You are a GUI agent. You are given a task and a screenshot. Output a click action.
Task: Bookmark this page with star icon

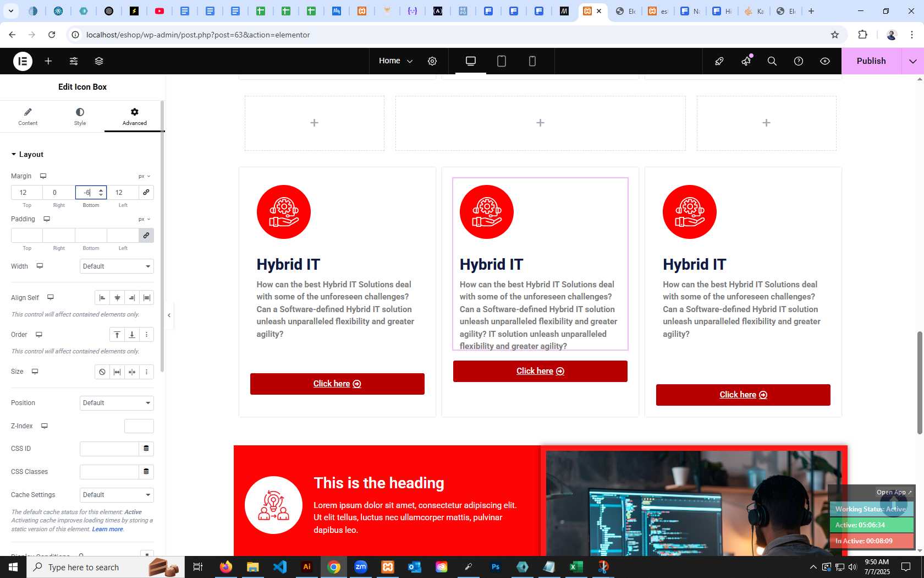835,35
